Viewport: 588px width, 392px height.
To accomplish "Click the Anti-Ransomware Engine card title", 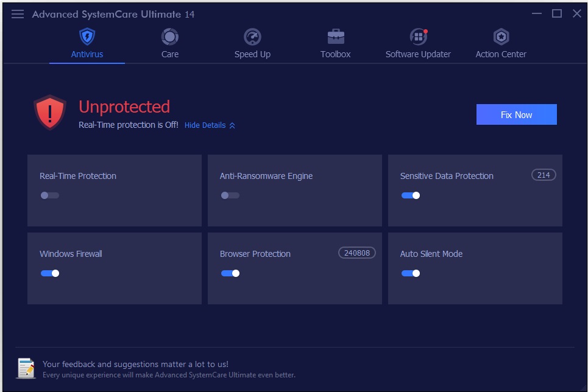I will [266, 176].
